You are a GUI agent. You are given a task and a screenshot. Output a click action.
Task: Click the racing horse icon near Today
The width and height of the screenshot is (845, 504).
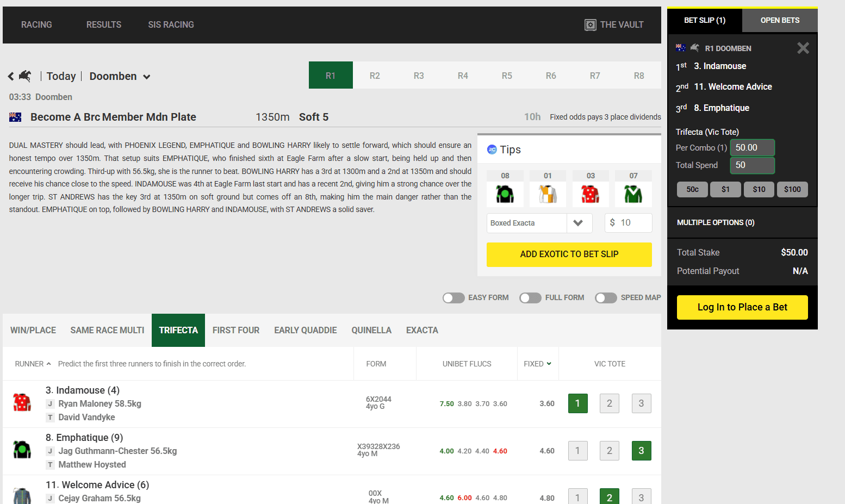coord(25,76)
